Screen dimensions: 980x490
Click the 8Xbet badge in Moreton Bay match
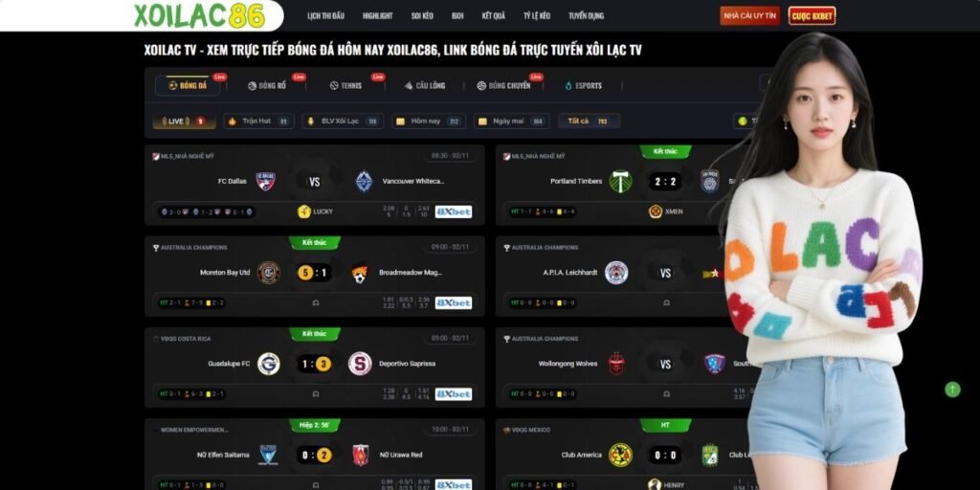[453, 302]
